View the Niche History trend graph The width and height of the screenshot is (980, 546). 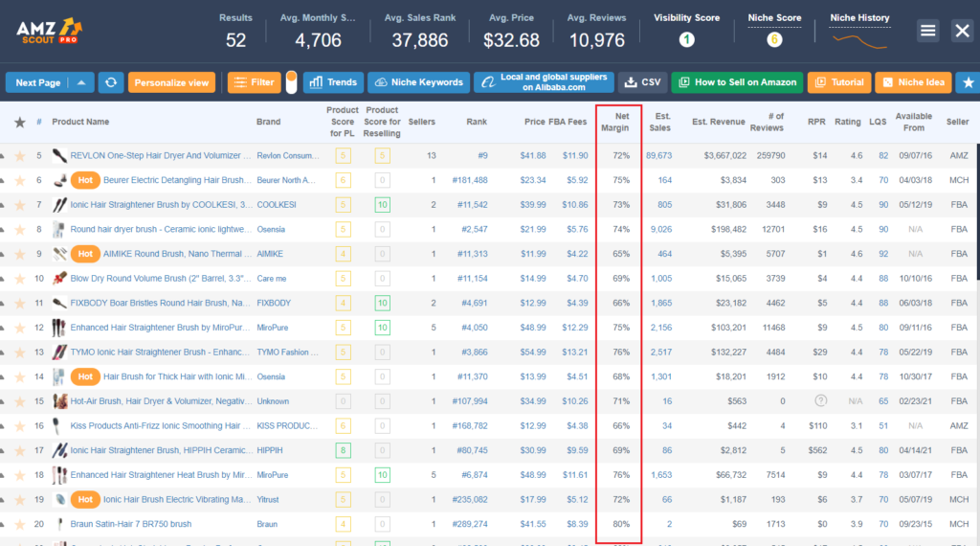click(859, 39)
